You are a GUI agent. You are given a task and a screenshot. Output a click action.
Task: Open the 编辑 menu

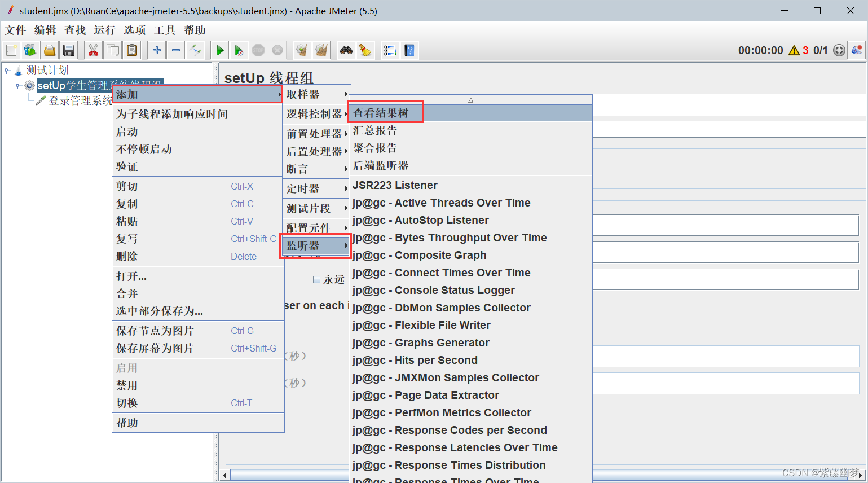[x=45, y=30]
